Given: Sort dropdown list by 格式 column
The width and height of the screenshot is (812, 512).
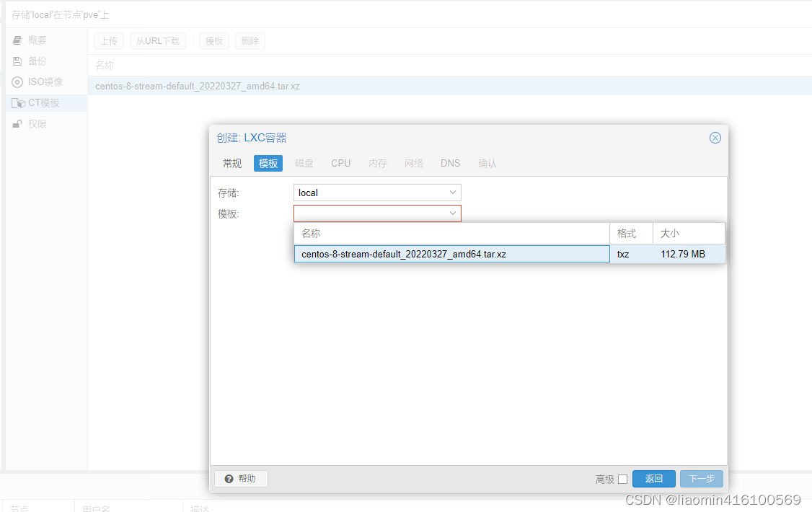Looking at the screenshot, I should tap(631, 234).
